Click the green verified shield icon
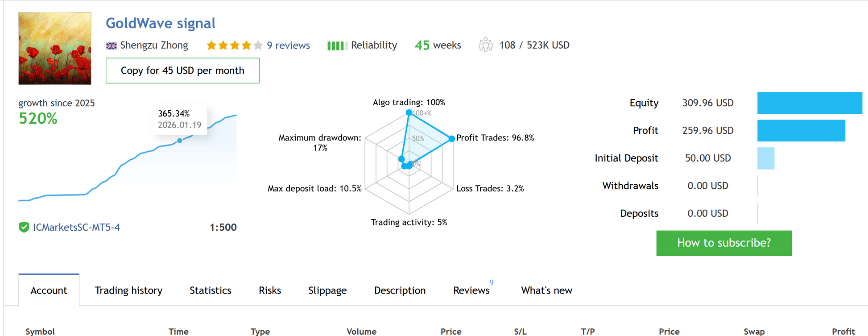This screenshot has height=336, width=868. click(24, 227)
